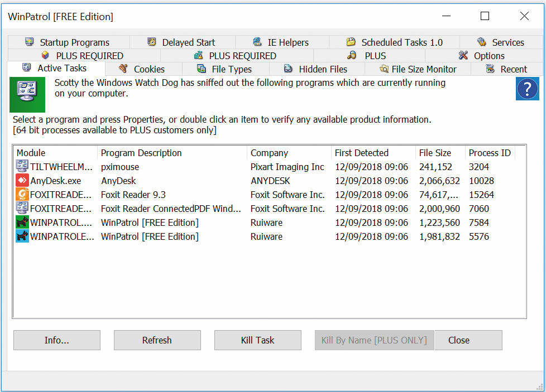Click the Close button at bottom

pyautogui.click(x=468, y=340)
